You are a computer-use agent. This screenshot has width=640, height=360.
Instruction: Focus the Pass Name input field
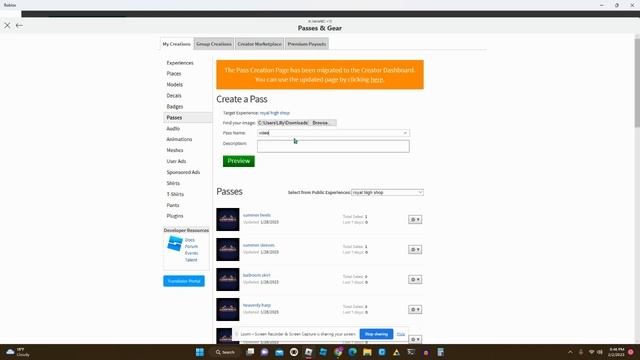point(333,133)
